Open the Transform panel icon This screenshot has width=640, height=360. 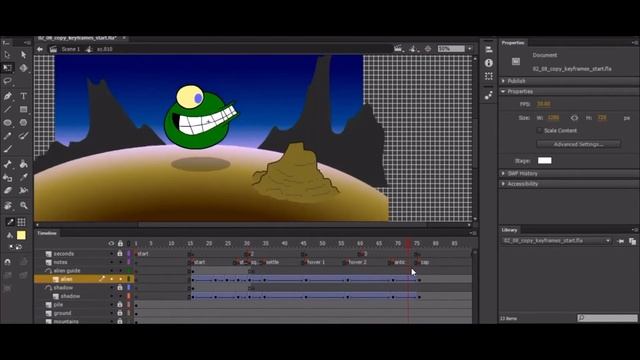point(489,76)
